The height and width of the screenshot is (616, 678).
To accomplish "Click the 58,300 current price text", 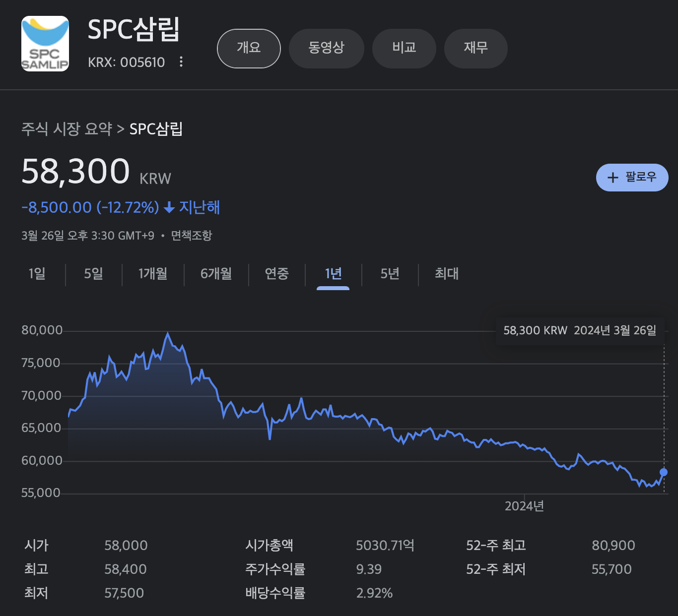I will point(75,171).
